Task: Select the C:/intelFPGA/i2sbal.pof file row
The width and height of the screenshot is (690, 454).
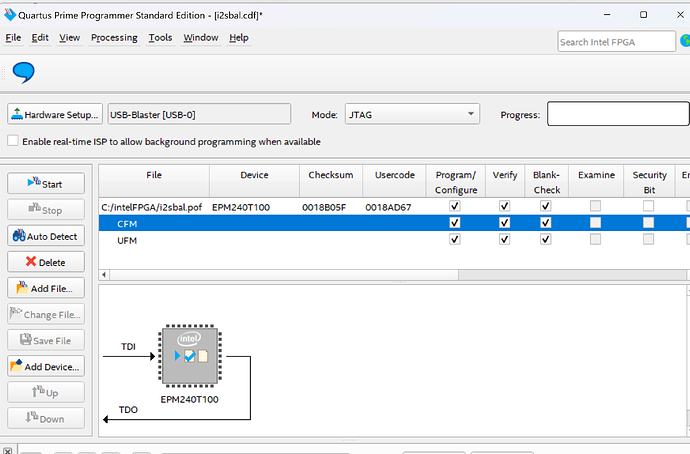Action: (394, 206)
